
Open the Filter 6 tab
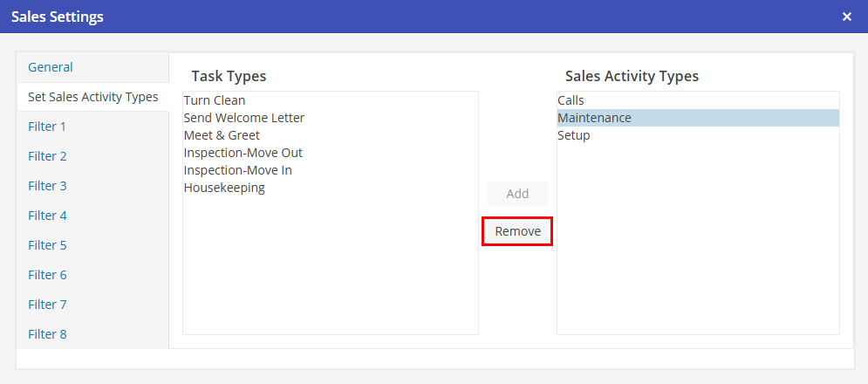click(47, 275)
